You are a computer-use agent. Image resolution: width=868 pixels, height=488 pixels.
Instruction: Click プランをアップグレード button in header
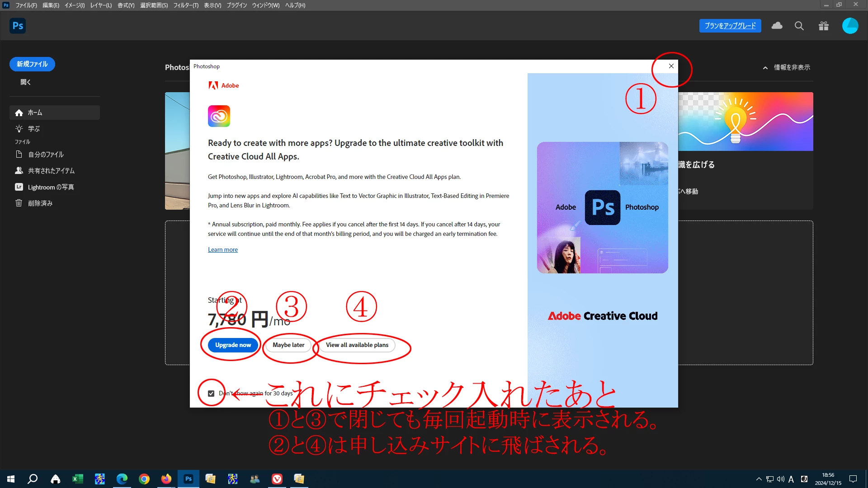[x=730, y=26]
